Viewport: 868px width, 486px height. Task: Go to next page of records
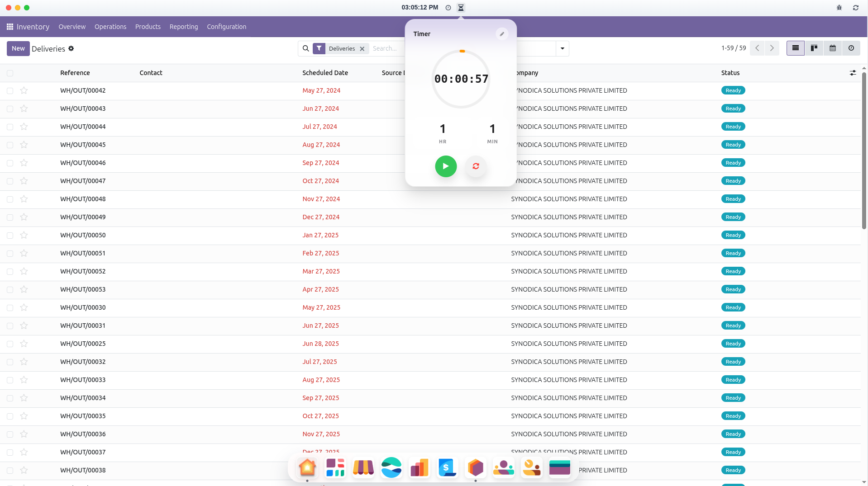[772, 48]
